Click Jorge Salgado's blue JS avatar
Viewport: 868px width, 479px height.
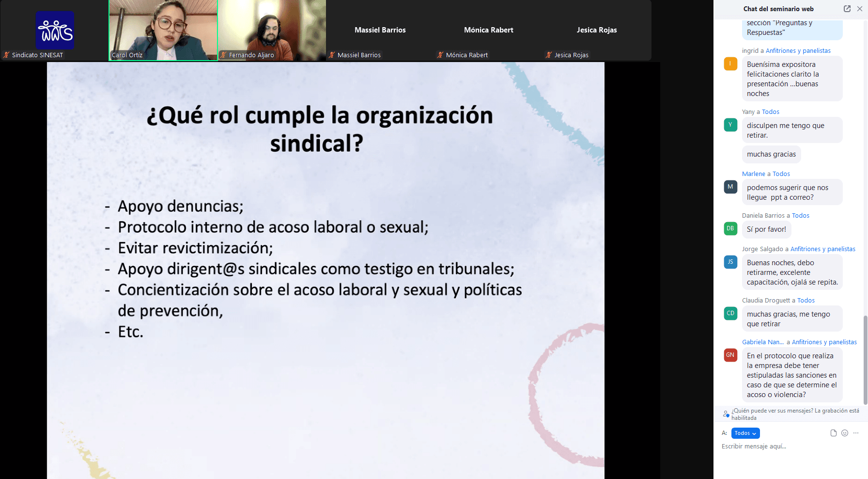tap(730, 262)
